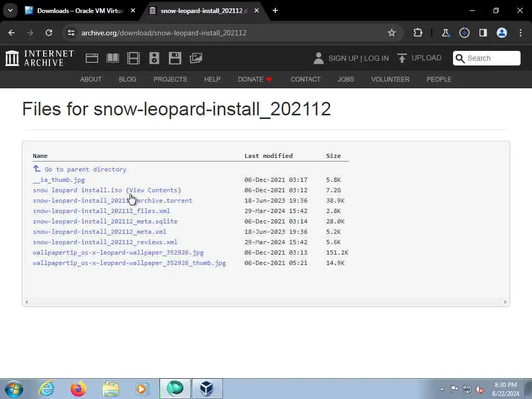Click the SIGN UP link
This screenshot has width=532, height=399.
pos(343,58)
